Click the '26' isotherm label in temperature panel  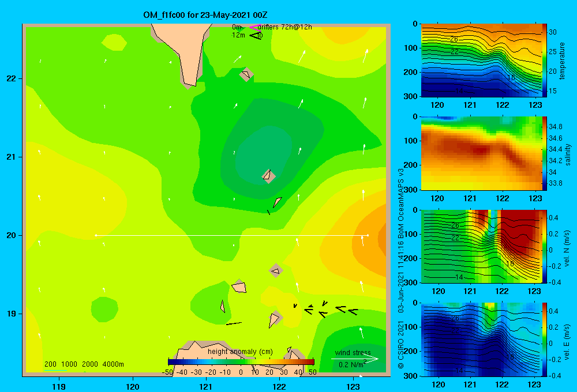point(454,39)
